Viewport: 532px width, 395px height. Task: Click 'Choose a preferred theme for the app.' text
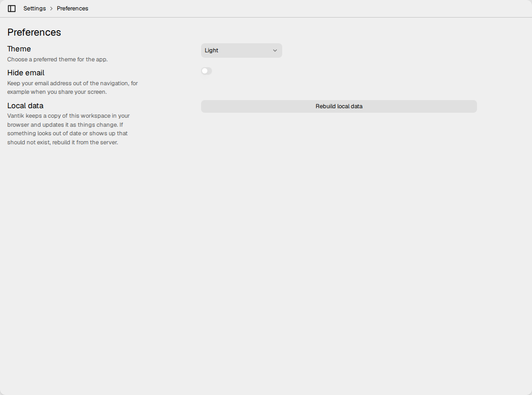[x=57, y=60]
